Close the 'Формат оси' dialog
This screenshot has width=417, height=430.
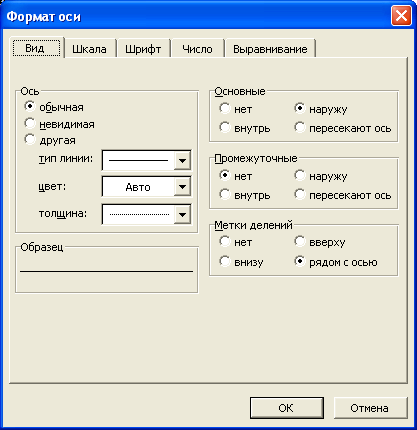pos(401,15)
